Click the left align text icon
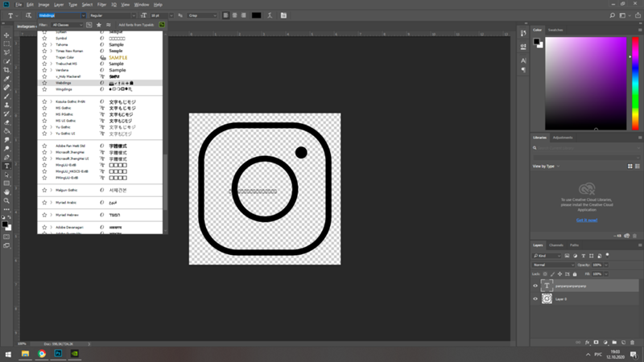The height and width of the screenshot is (362, 644). point(225,15)
